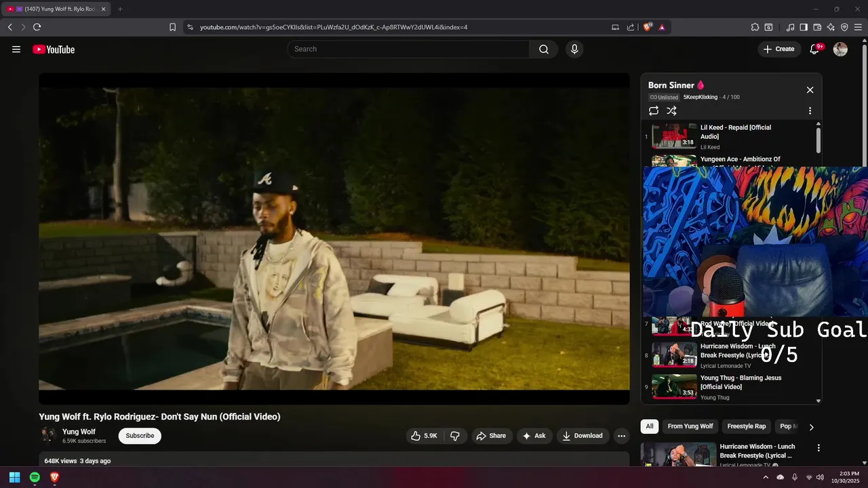Viewport: 868px width, 488px height.
Task: Open Brave Leo AI sparkle icon
Action: tap(831, 27)
